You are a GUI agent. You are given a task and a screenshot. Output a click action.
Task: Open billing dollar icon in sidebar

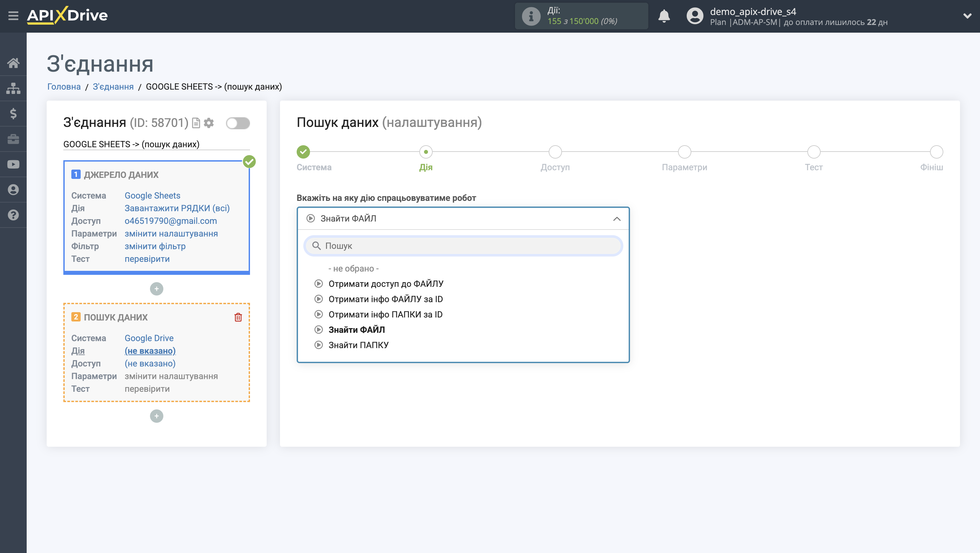[13, 114]
